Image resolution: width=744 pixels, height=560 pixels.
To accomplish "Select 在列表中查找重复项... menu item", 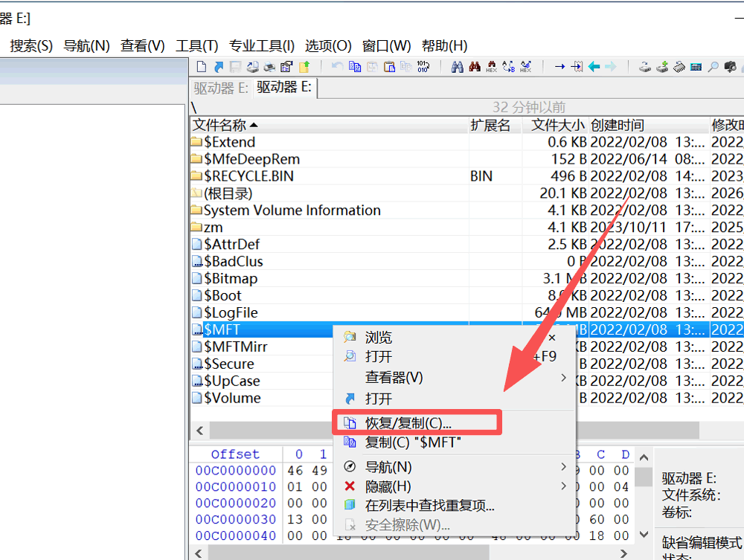I will pyautogui.click(x=429, y=506).
